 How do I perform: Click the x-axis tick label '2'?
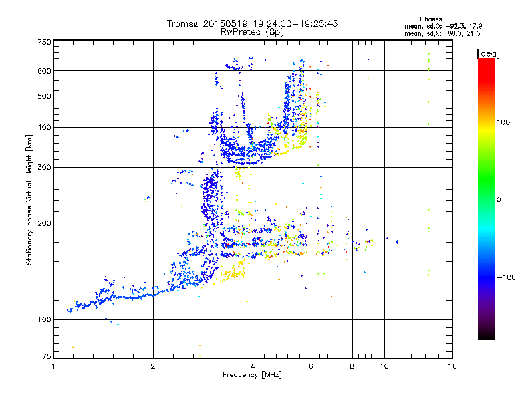[153, 366]
